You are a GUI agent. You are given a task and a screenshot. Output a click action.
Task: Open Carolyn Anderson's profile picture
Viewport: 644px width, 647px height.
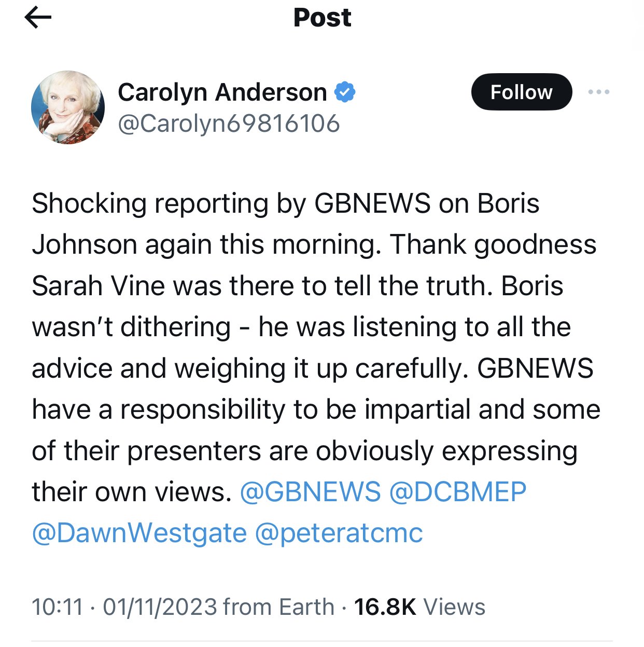pos(68,107)
